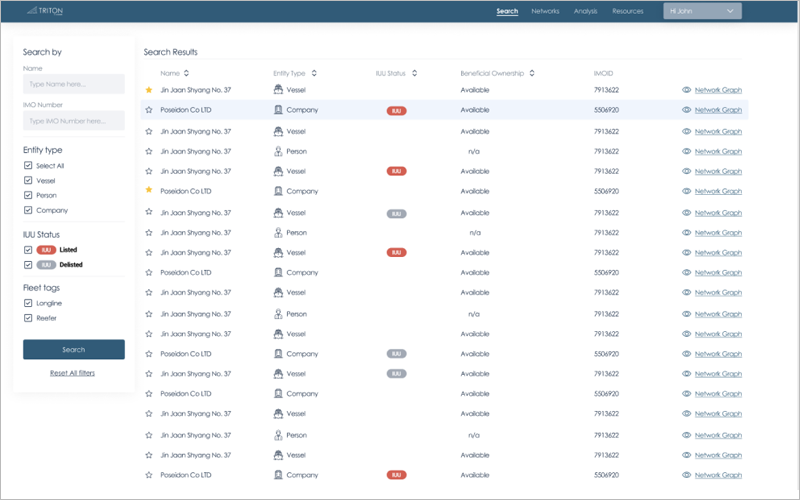Star the last Poseidon Co LTD row
800x500 pixels.
tap(149, 475)
